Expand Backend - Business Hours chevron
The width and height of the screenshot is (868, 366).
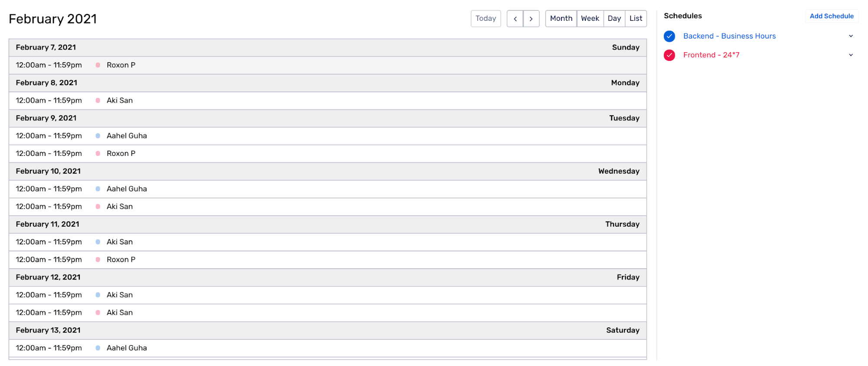click(x=851, y=36)
